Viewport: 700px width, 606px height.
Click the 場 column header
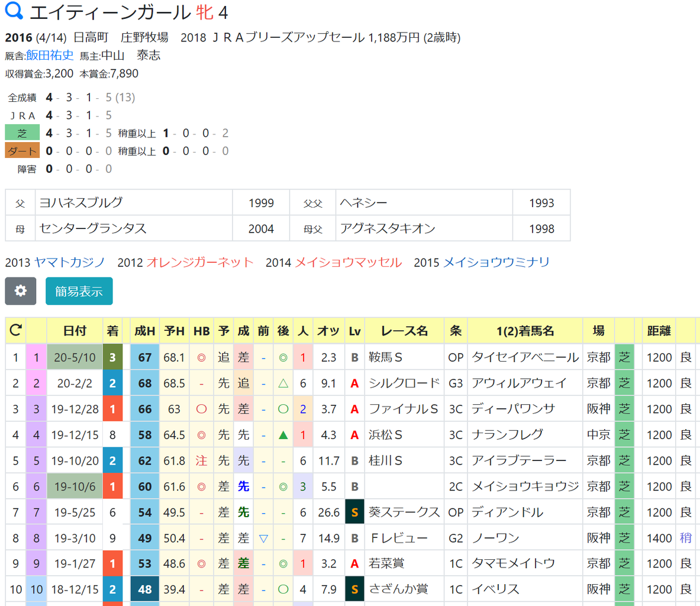tap(599, 331)
